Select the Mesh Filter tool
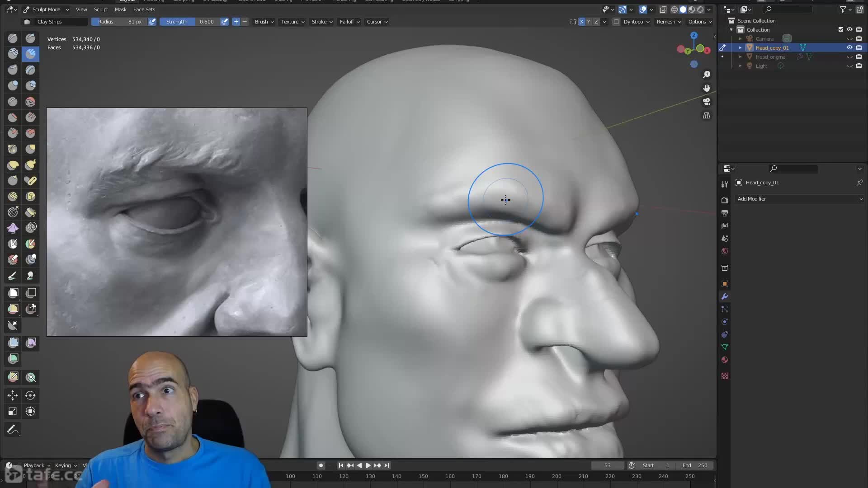Image resolution: width=868 pixels, height=488 pixels. [x=13, y=343]
